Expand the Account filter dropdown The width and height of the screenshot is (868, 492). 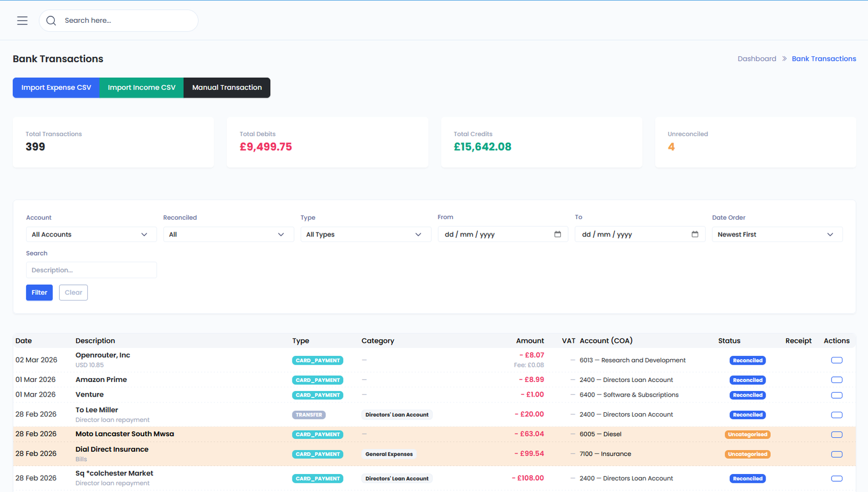(91, 234)
